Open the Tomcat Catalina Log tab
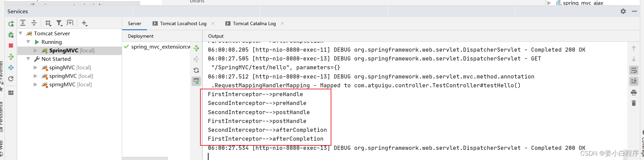 coord(254,23)
